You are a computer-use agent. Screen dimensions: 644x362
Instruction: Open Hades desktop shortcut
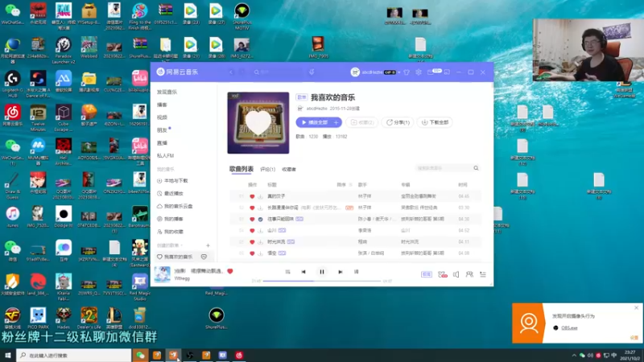click(64, 318)
